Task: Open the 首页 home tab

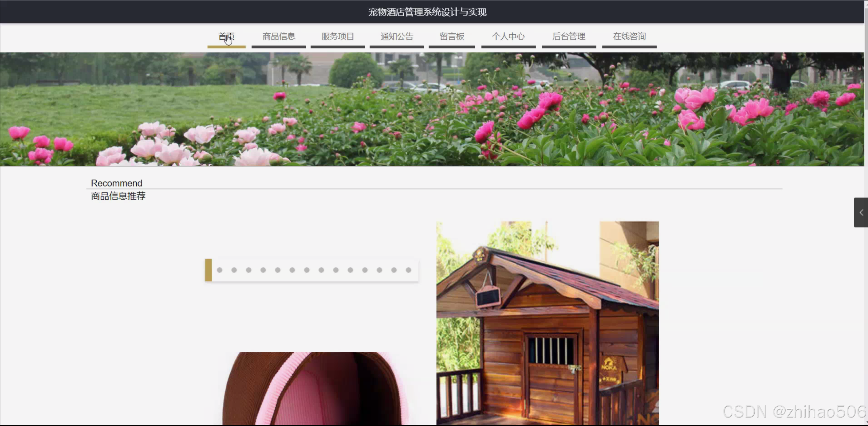Action: point(226,37)
